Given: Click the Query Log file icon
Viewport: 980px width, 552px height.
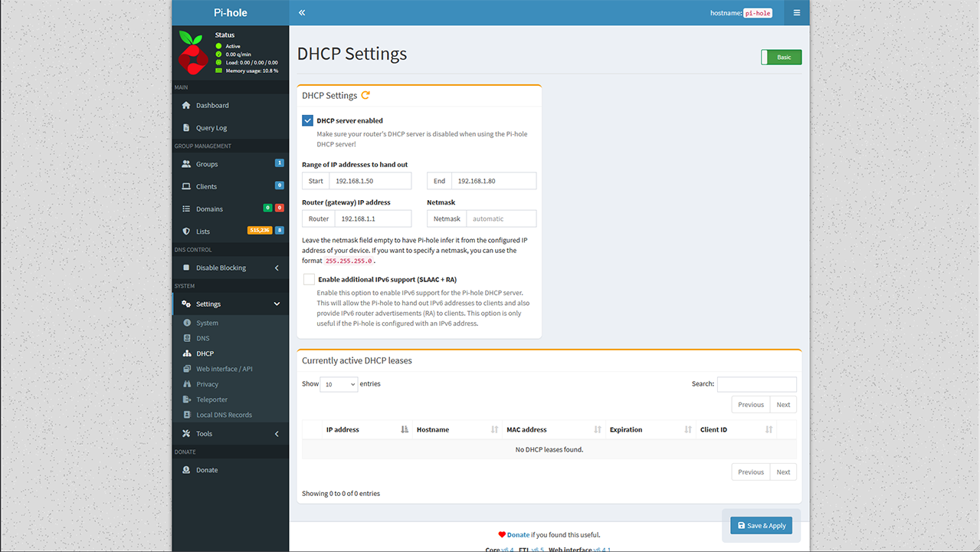Looking at the screenshot, I should point(186,128).
